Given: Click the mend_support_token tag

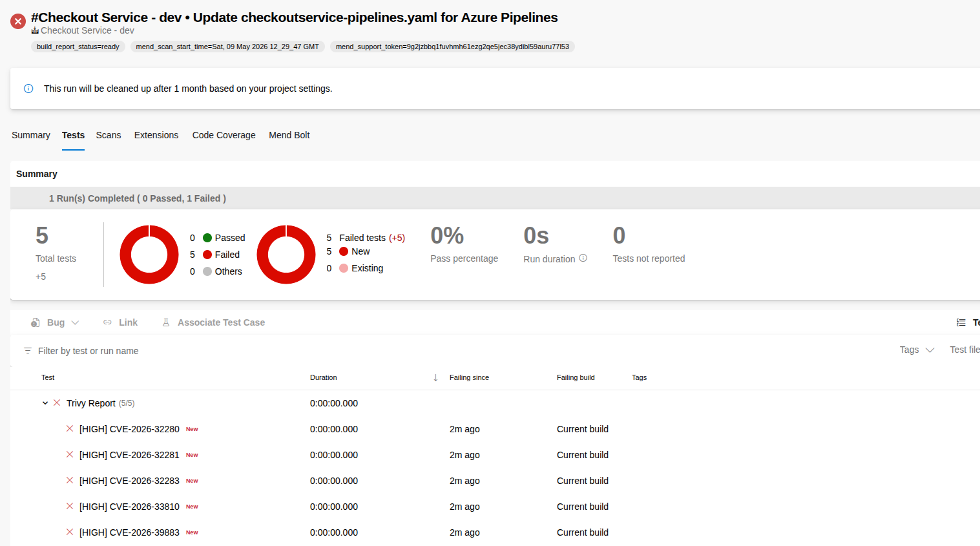Looking at the screenshot, I should click(452, 47).
